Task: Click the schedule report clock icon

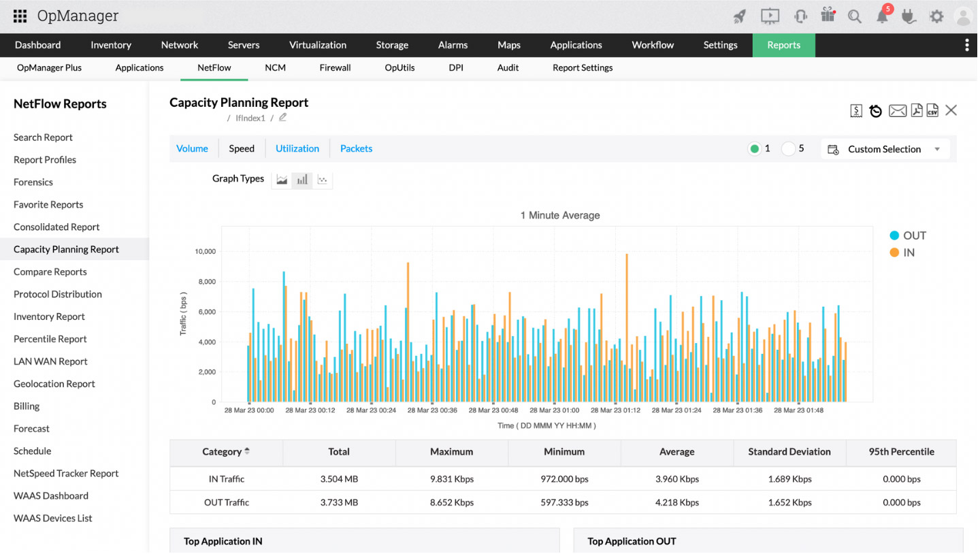Action: click(876, 111)
